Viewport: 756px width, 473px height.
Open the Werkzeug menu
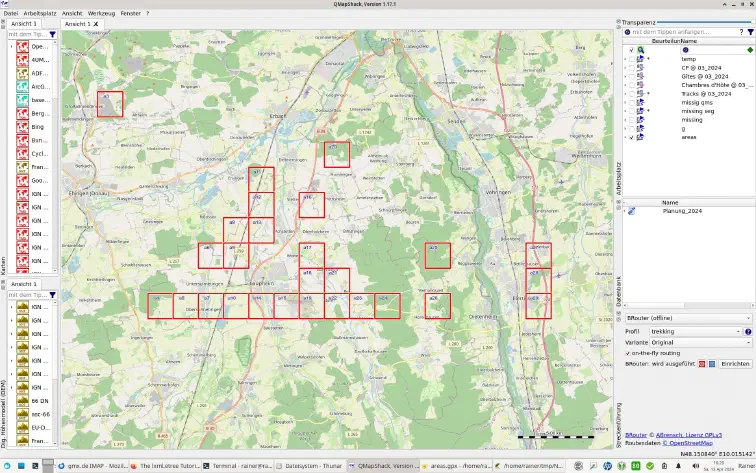coord(101,14)
